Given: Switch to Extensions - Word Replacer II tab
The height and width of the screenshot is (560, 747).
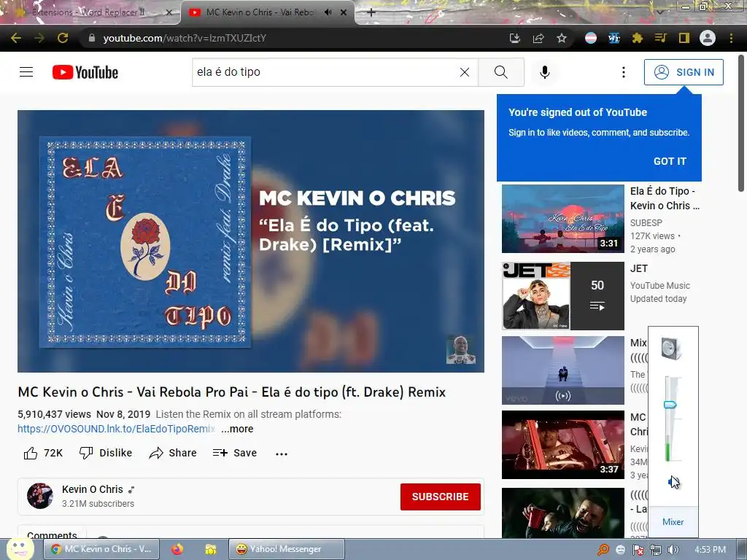Looking at the screenshot, I should point(88,12).
